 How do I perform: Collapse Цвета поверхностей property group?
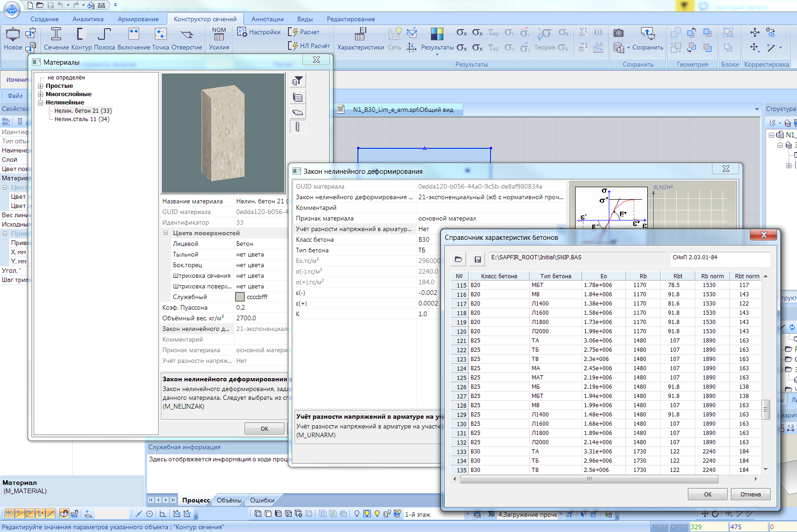[166, 233]
